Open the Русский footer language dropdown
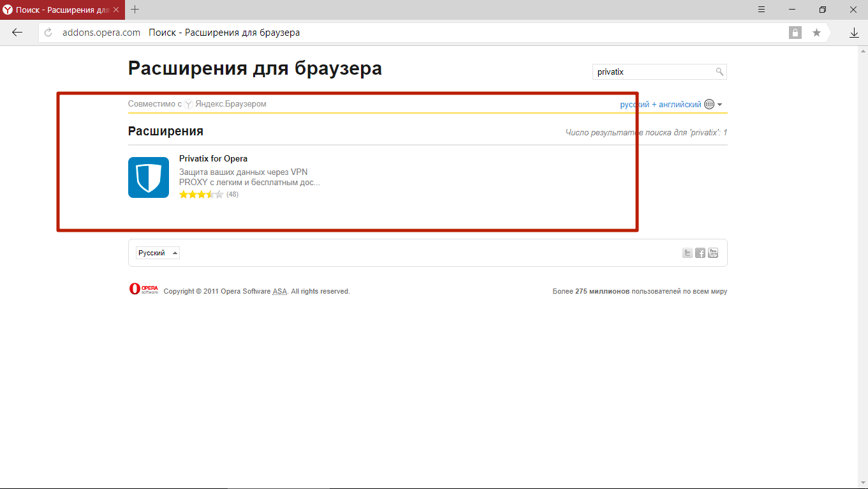This screenshot has width=868, height=489. click(x=158, y=253)
